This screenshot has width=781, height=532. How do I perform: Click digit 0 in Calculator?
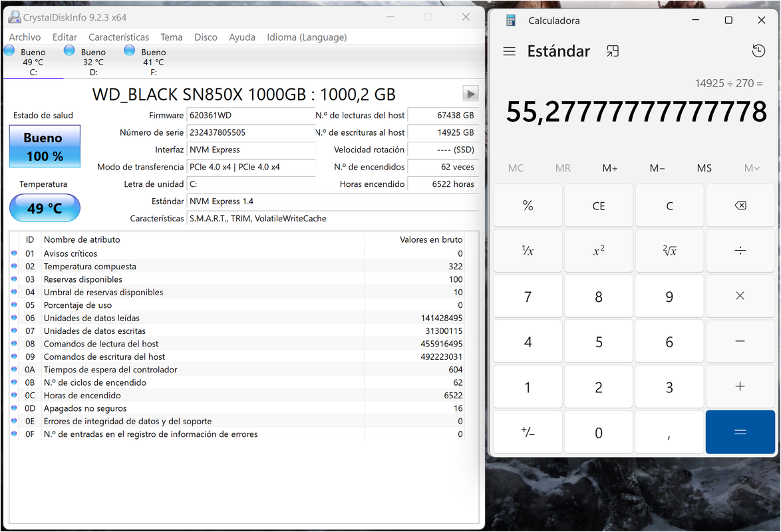click(x=599, y=432)
